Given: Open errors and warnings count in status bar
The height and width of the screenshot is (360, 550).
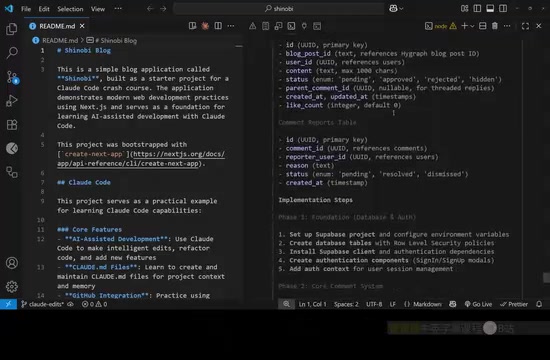Looking at the screenshot, I should pyautogui.click(x=94, y=304).
